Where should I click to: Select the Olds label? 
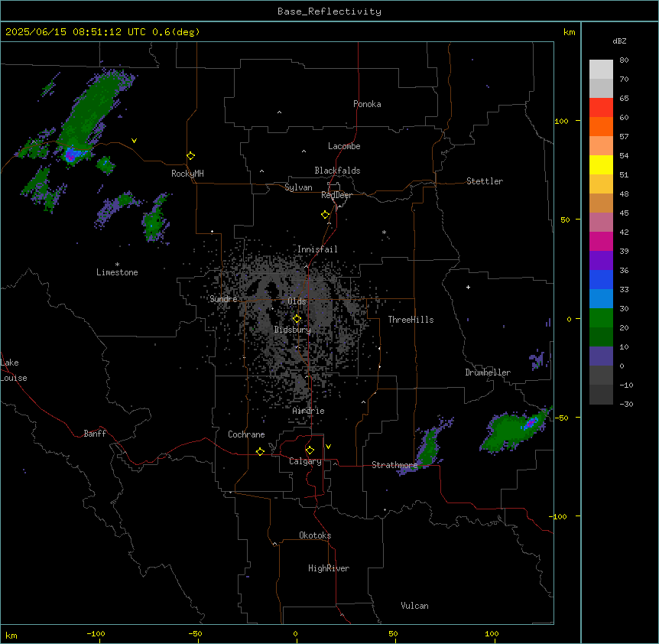(297, 301)
